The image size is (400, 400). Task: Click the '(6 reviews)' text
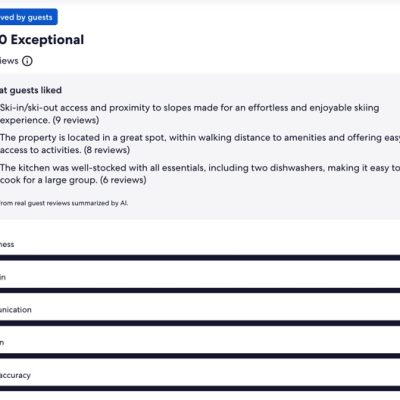[x=123, y=180]
